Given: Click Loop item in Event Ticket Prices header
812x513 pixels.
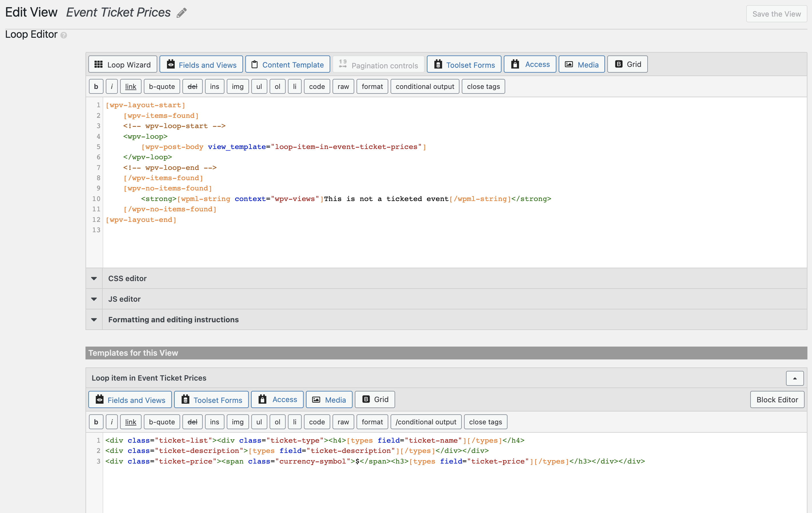Looking at the screenshot, I should [x=149, y=378].
